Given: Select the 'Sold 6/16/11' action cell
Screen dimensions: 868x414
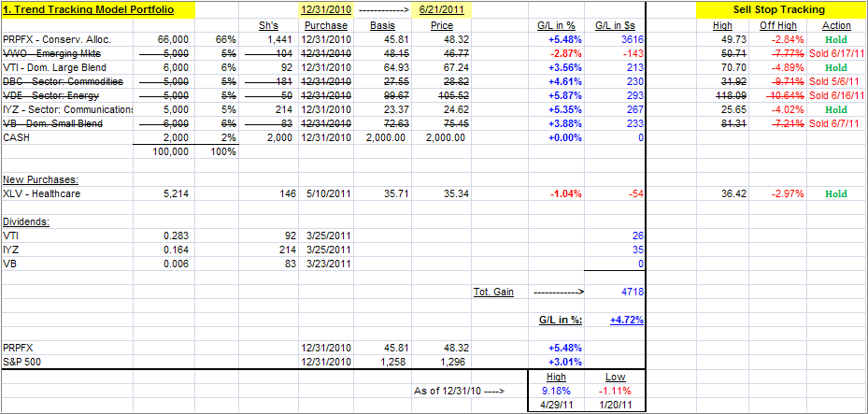Looking at the screenshot, I should pyautogui.click(x=834, y=96).
